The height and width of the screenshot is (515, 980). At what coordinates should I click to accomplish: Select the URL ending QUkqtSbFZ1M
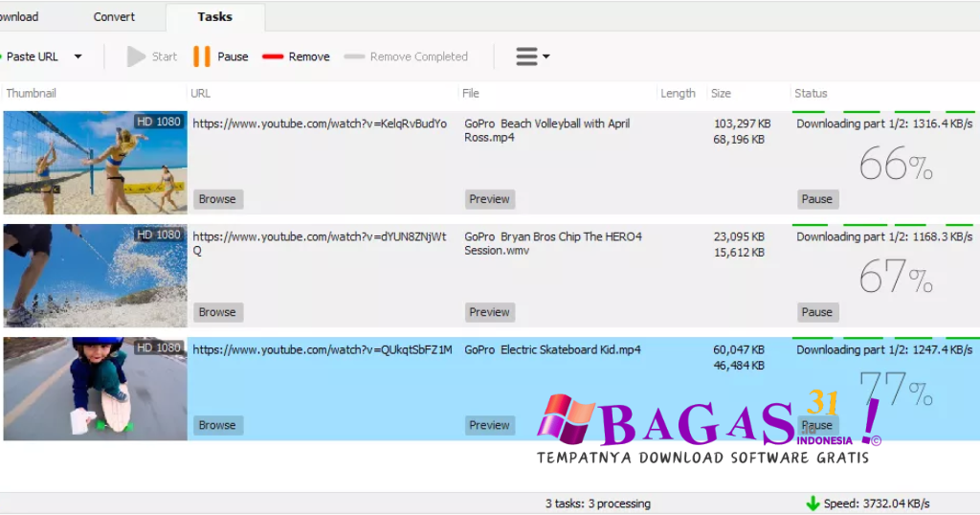[323, 350]
